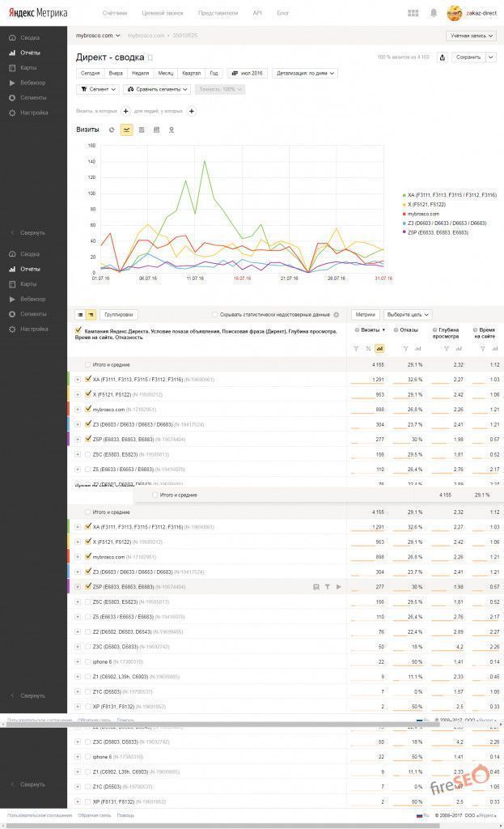This screenshot has height=829, width=504.
Task: Enable Скрывать статистически недостоверные данные checkbox
Action: 214,314
